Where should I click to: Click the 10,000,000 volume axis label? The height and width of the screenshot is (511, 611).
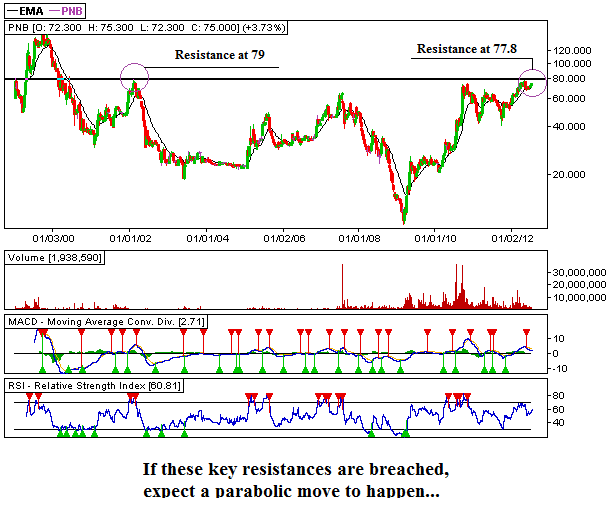click(x=579, y=298)
